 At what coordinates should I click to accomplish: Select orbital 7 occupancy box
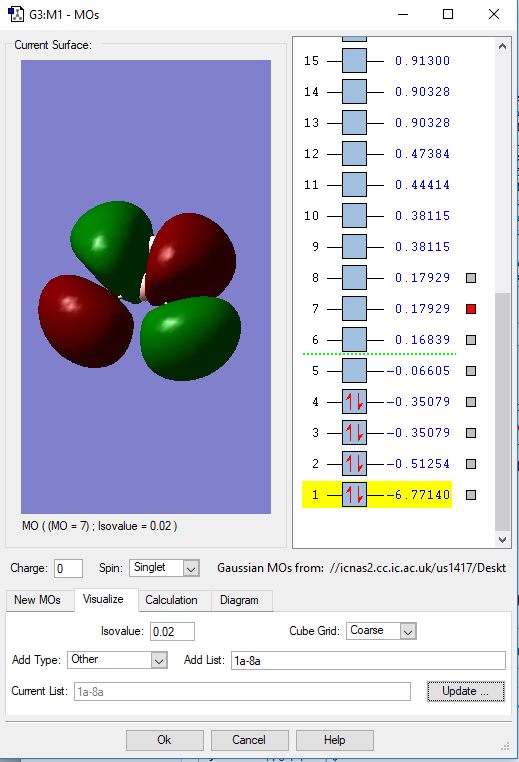click(x=354, y=309)
